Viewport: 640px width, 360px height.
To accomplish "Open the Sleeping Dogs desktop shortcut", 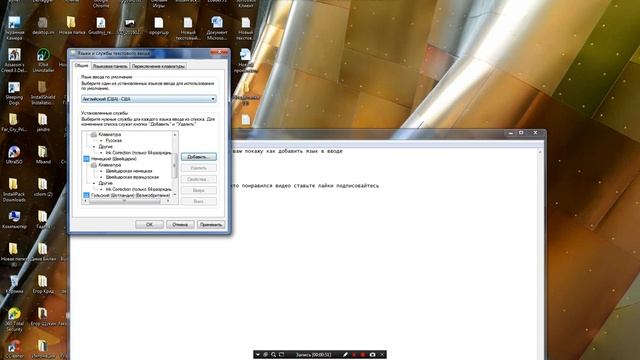I will pos(14,93).
